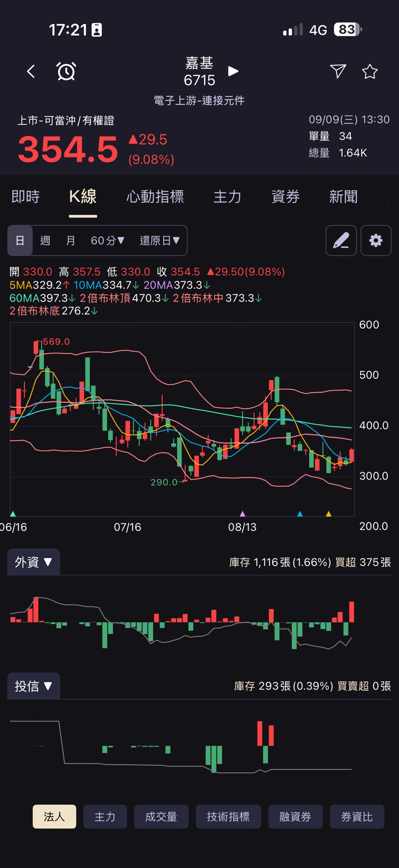Image resolution: width=399 pixels, height=868 pixels.
Task: Tap the battery indicator in status bar
Action: pos(348,30)
